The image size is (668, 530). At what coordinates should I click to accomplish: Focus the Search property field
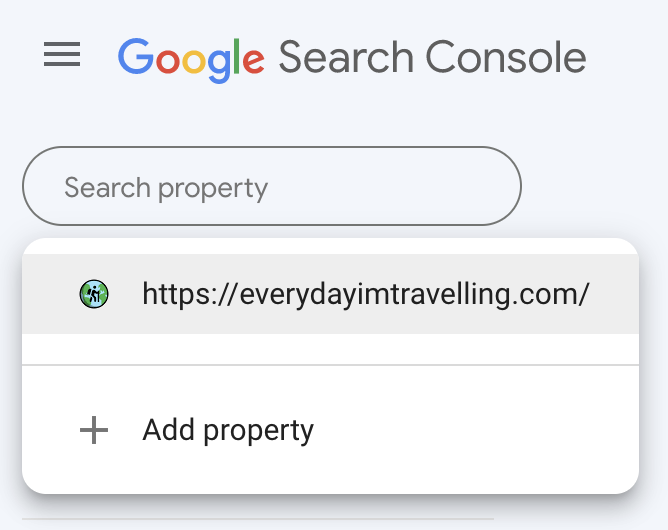tap(272, 187)
